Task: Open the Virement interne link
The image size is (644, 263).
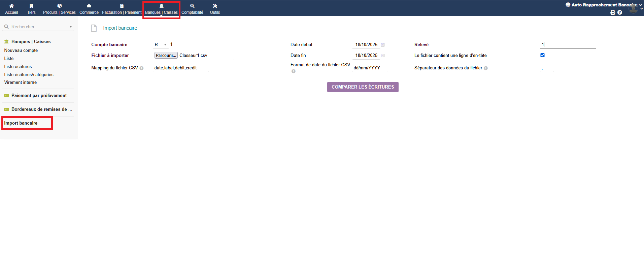Action: [21, 83]
